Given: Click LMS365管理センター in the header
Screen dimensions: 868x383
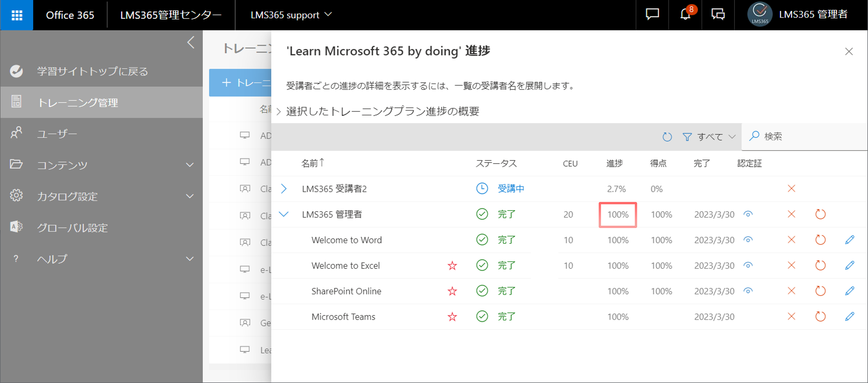Looking at the screenshot, I should click(x=171, y=15).
